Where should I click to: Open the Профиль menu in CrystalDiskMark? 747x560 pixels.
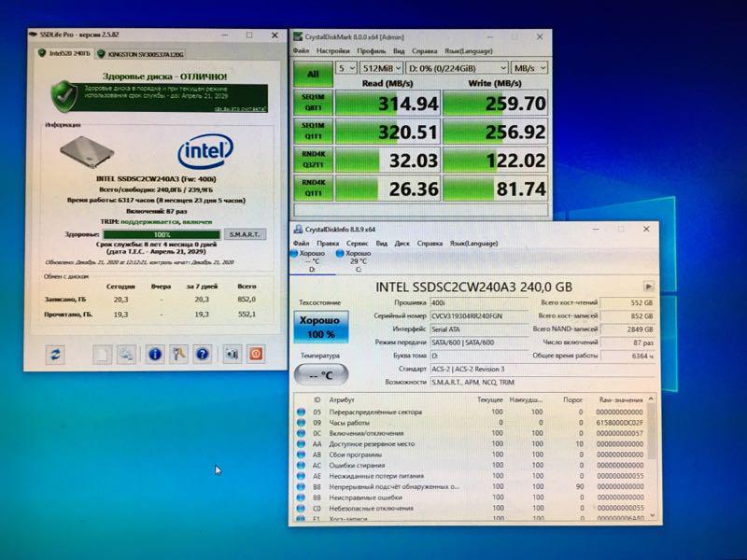[x=371, y=50]
